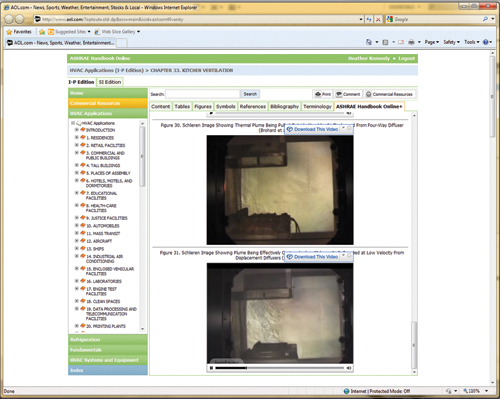Click the printer icon in IE command bar
The width and height of the screenshot is (500, 399).
coord(411,42)
